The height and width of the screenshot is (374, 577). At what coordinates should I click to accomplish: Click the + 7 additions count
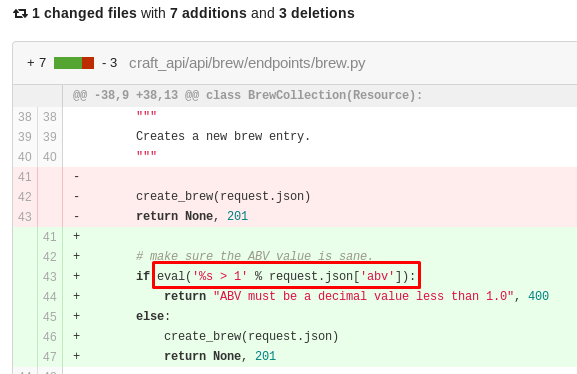36,63
